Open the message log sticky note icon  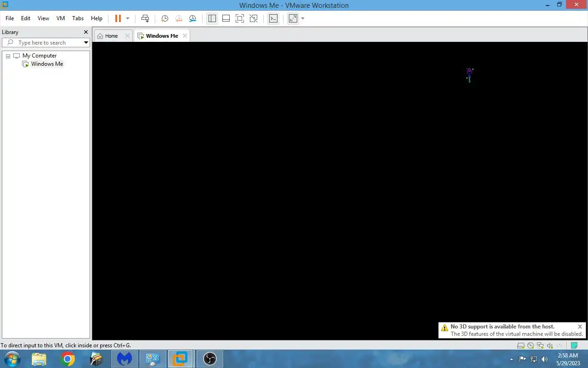pos(574,346)
